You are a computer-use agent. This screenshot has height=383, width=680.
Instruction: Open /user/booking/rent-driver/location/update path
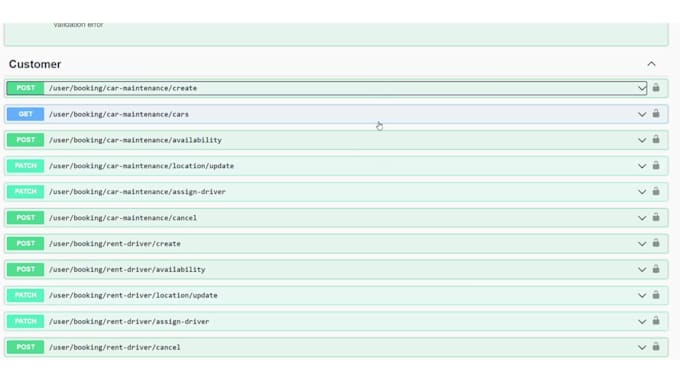click(133, 295)
